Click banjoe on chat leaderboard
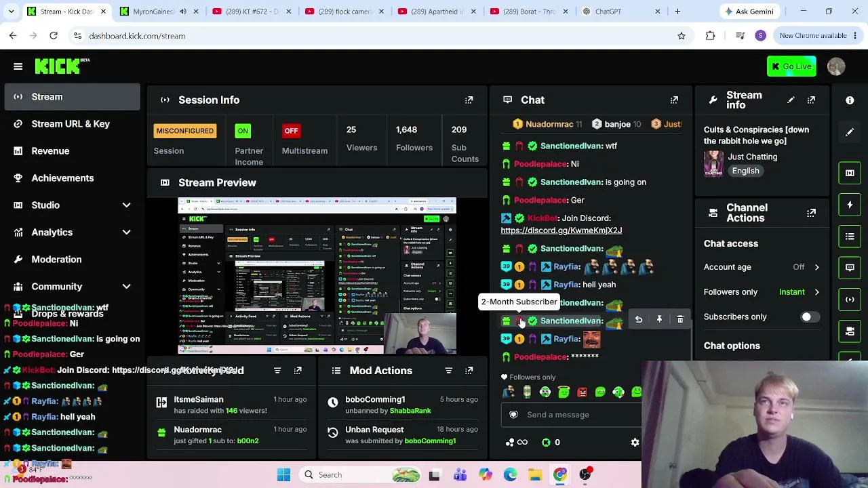The image size is (868, 488). point(617,125)
